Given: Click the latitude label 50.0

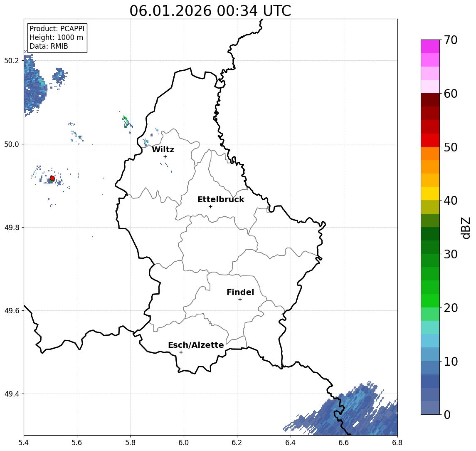Looking at the screenshot, I should click(x=12, y=144).
